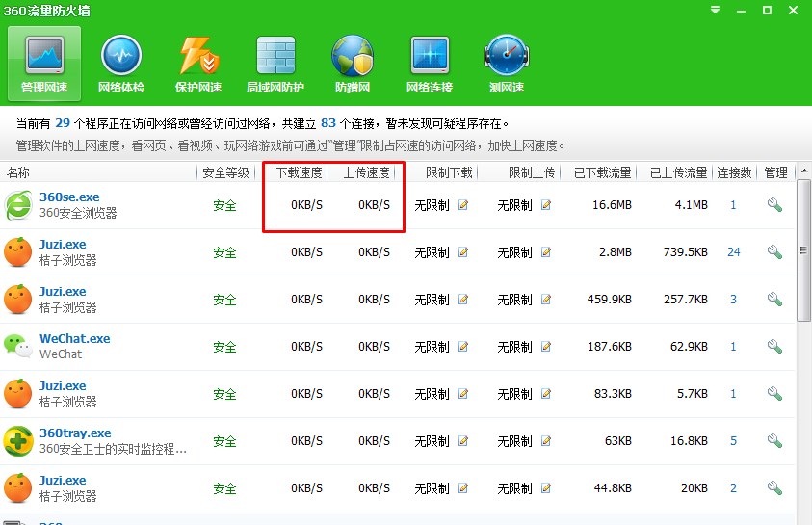This screenshot has width=812, height=525.
Task: Select 无限制 download limit of 360tray.exe
Action: pyautogui.click(x=432, y=441)
